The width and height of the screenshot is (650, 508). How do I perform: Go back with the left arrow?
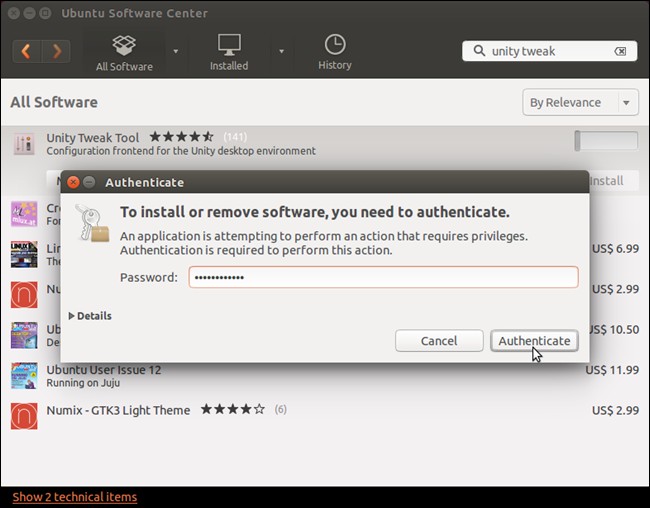tap(27, 51)
